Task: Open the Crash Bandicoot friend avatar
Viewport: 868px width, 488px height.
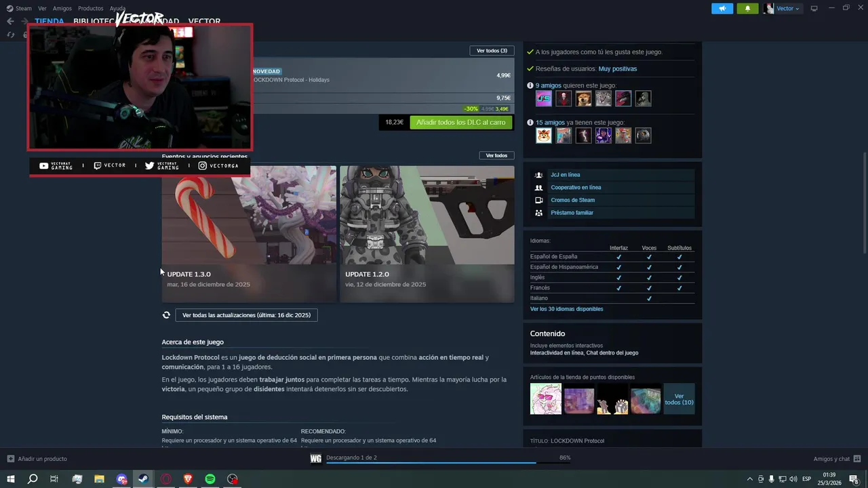Action: point(544,136)
